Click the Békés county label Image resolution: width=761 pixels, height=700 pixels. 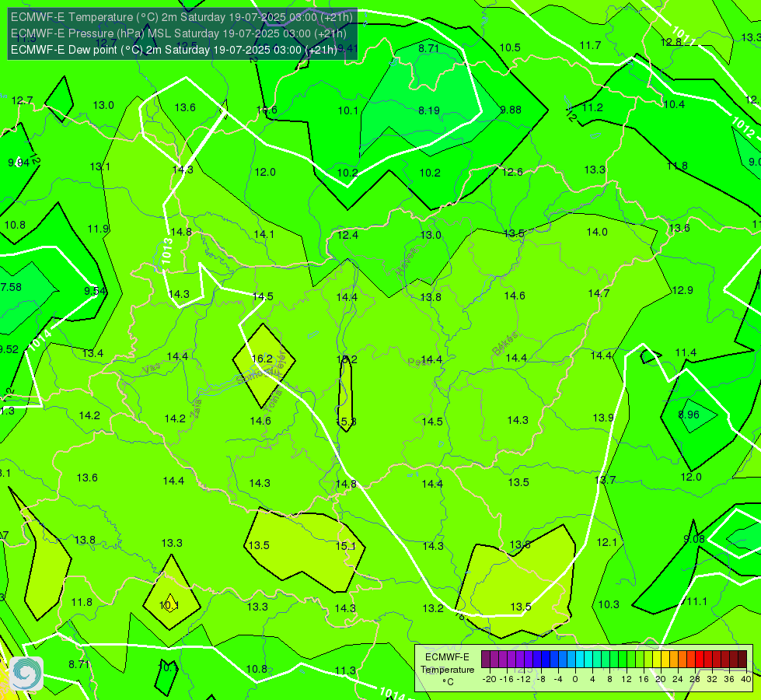click(x=504, y=344)
